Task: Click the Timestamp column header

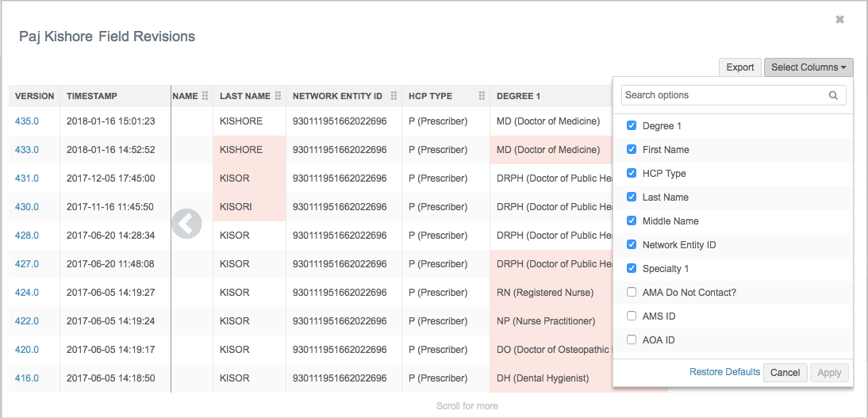Action: 92,96
